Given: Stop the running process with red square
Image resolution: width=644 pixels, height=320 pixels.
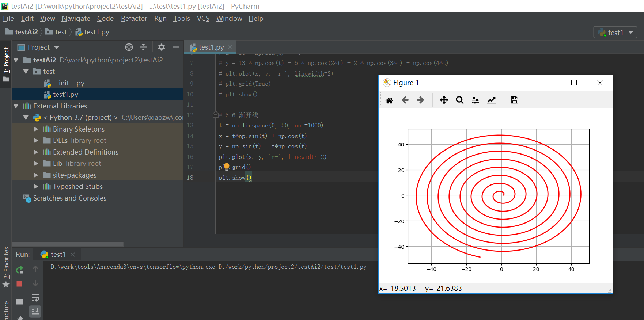Looking at the screenshot, I should 20,284.
